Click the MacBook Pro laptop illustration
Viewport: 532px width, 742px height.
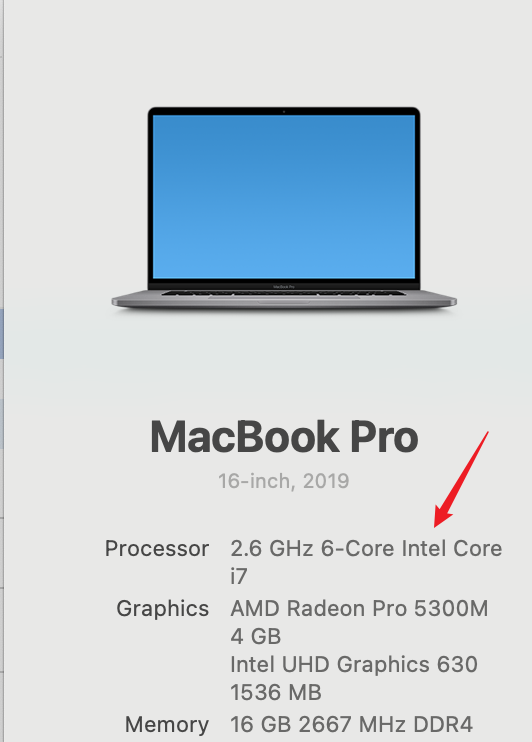(x=284, y=208)
